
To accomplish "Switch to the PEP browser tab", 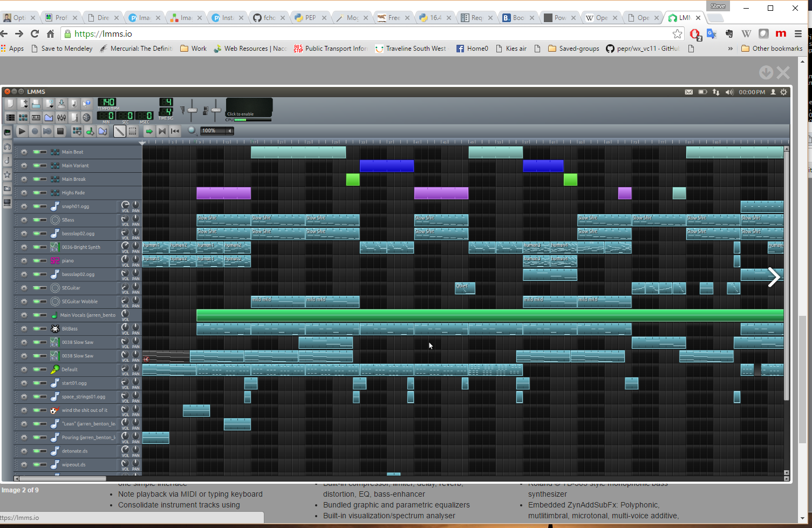I will (x=311, y=17).
